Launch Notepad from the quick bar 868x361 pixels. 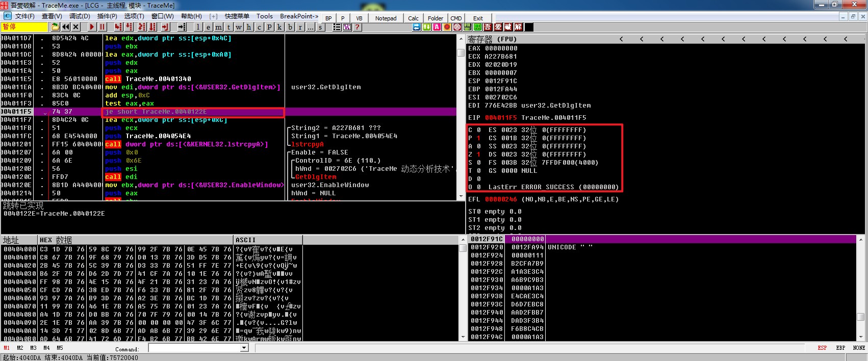point(386,18)
